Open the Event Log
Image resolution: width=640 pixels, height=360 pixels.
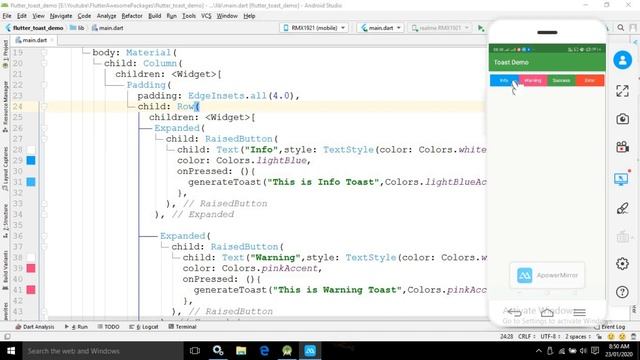610,327
